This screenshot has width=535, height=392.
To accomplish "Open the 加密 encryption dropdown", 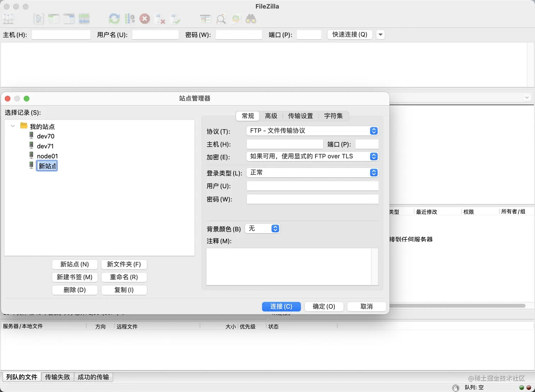I will click(312, 156).
